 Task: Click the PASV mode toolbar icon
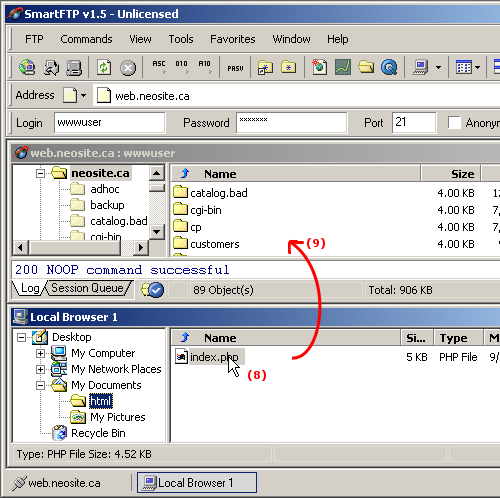click(x=235, y=68)
